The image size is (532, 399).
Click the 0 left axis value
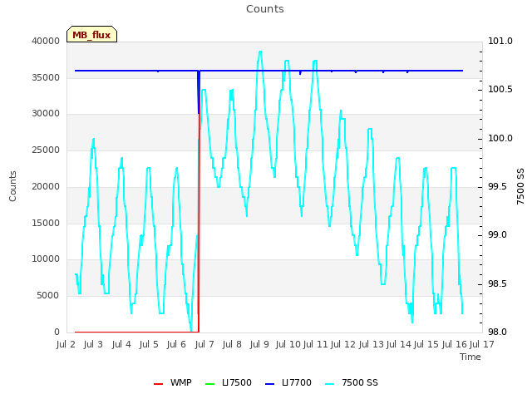pos(57,332)
